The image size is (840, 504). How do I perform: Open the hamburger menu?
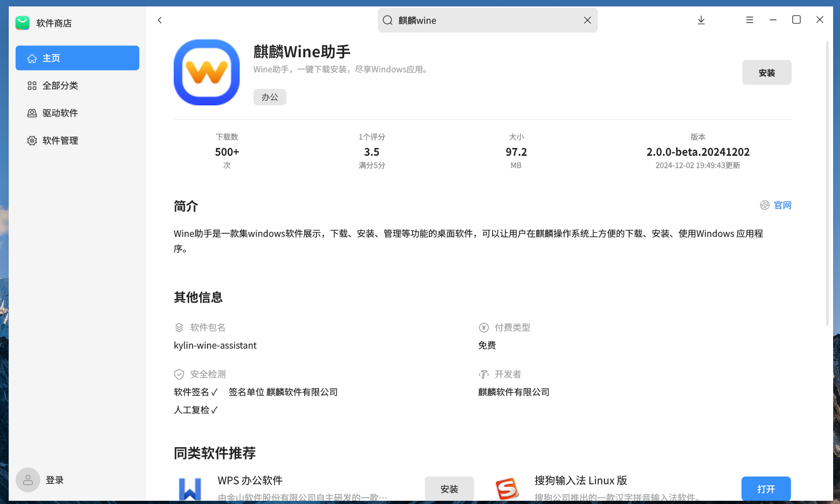750,20
